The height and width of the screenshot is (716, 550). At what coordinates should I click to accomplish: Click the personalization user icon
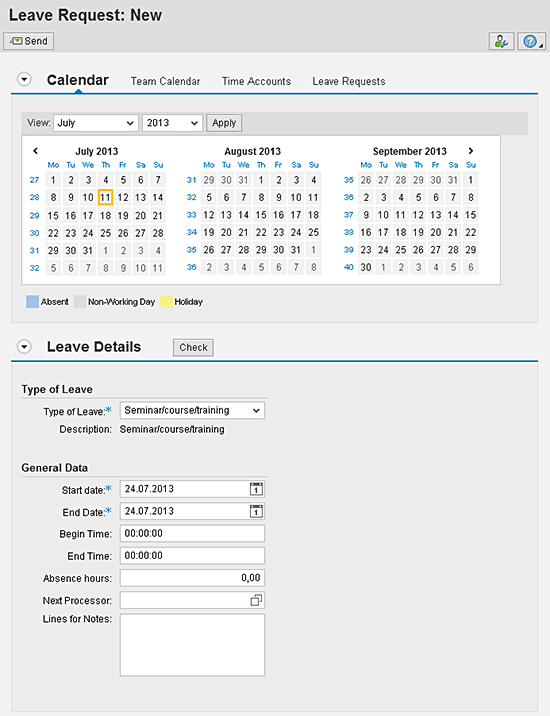tap(501, 41)
